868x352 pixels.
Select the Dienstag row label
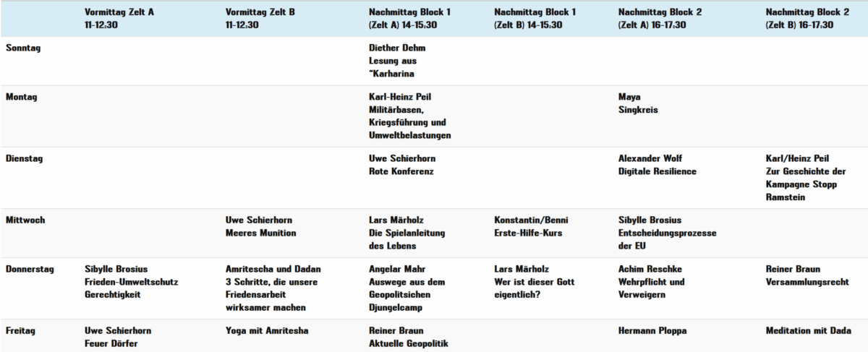point(22,158)
